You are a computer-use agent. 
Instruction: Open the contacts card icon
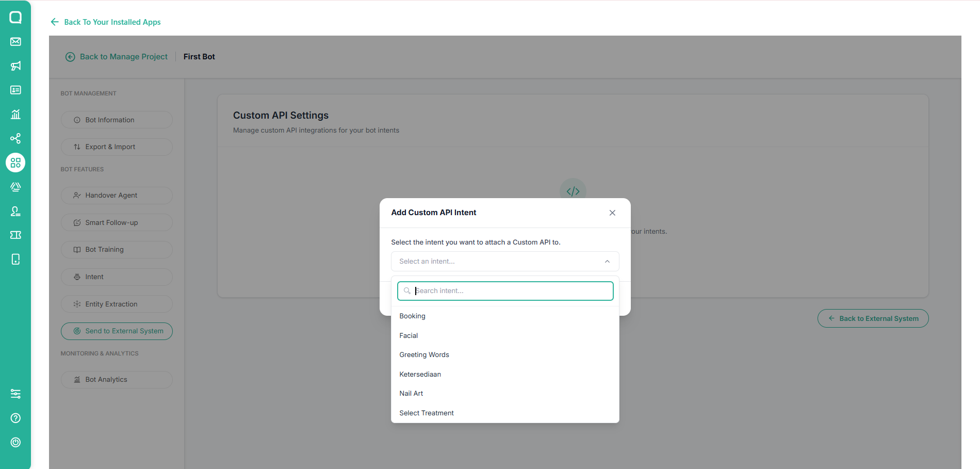[15, 90]
